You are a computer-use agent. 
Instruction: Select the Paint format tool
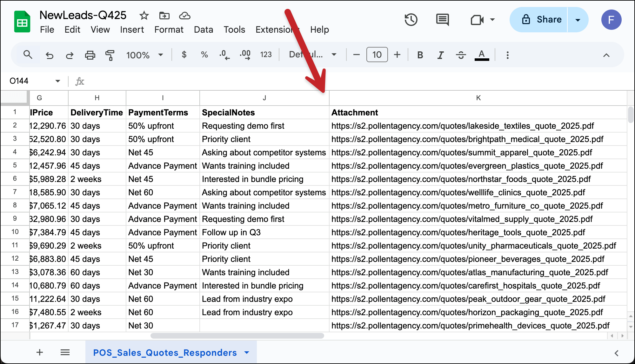[x=110, y=55]
